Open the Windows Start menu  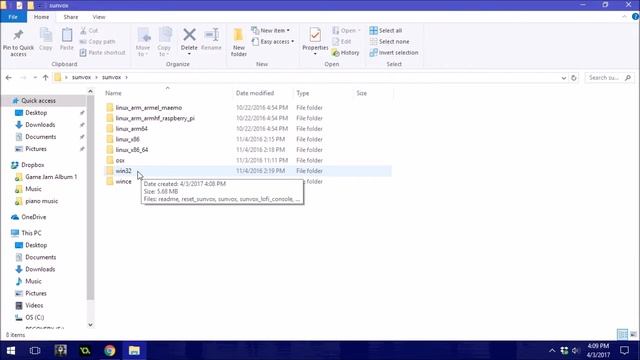11,350
